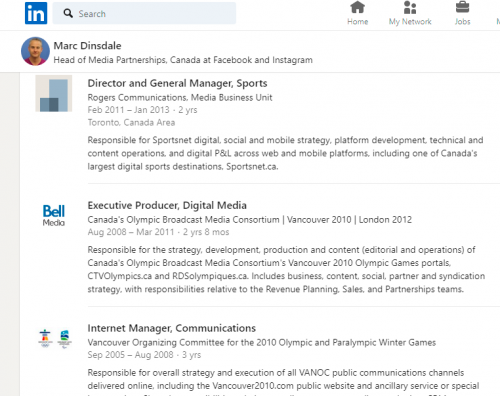Image resolution: width=500 pixels, height=396 pixels.
Task: Go to Home via house icon
Action: 358,7
